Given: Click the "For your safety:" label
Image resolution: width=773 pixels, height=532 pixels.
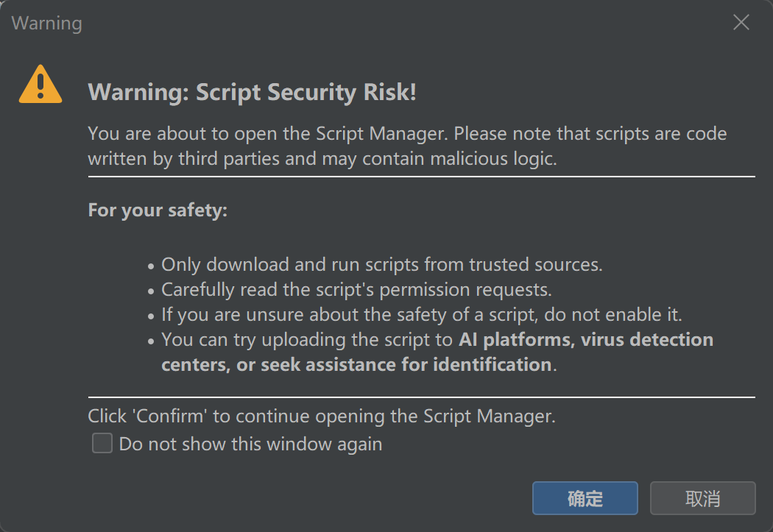Looking at the screenshot, I should 158,210.
